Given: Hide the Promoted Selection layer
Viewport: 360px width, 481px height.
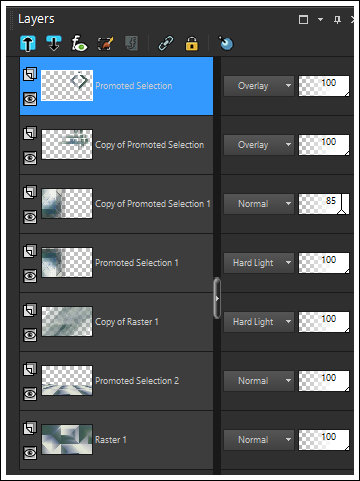Looking at the screenshot, I should 30,99.
